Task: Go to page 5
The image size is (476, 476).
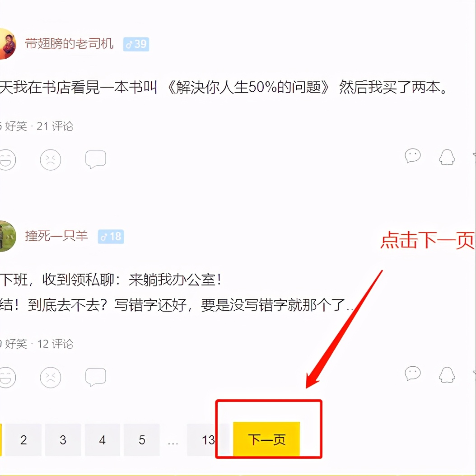Action: [142, 440]
